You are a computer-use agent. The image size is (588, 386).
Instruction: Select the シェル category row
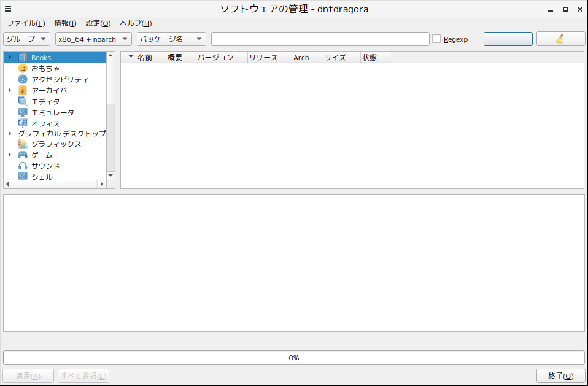coord(55,176)
